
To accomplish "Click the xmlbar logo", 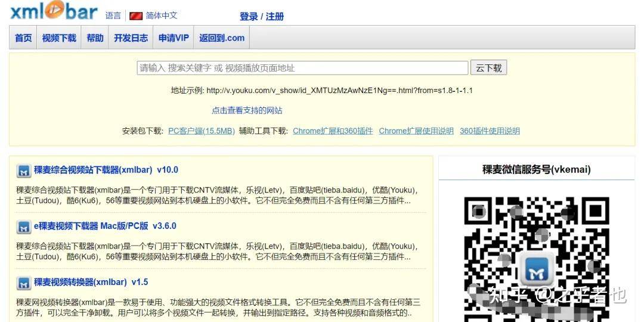I will coord(54,11).
